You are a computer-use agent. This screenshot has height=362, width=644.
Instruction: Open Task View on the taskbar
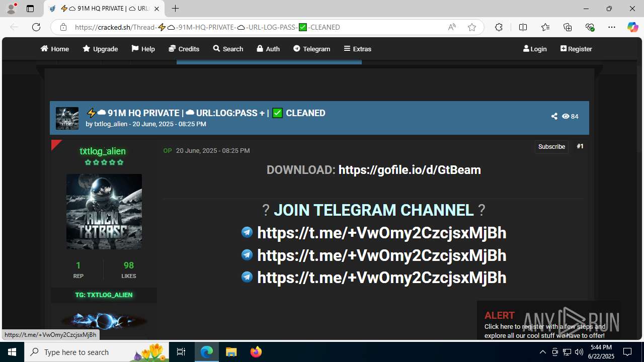coord(181,352)
